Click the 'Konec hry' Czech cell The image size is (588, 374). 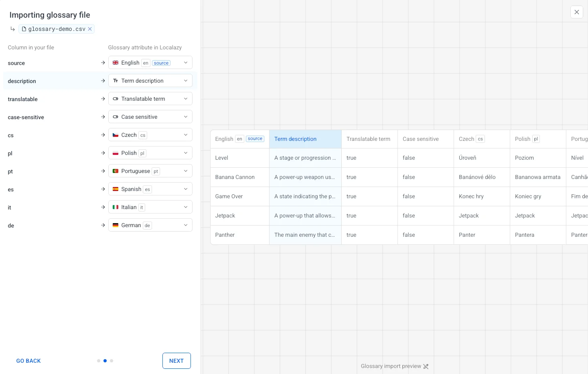pos(482,196)
